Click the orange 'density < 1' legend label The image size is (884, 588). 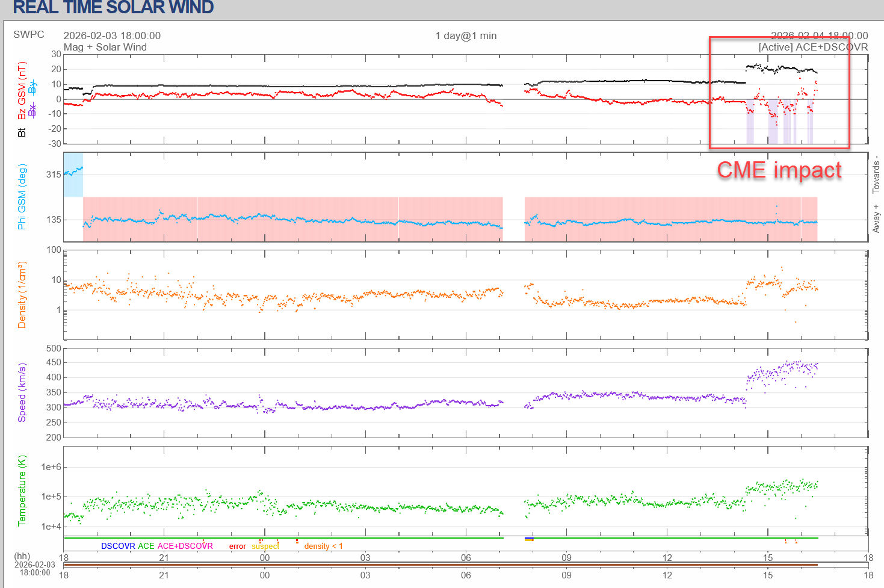pyautogui.click(x=323, y=546)
